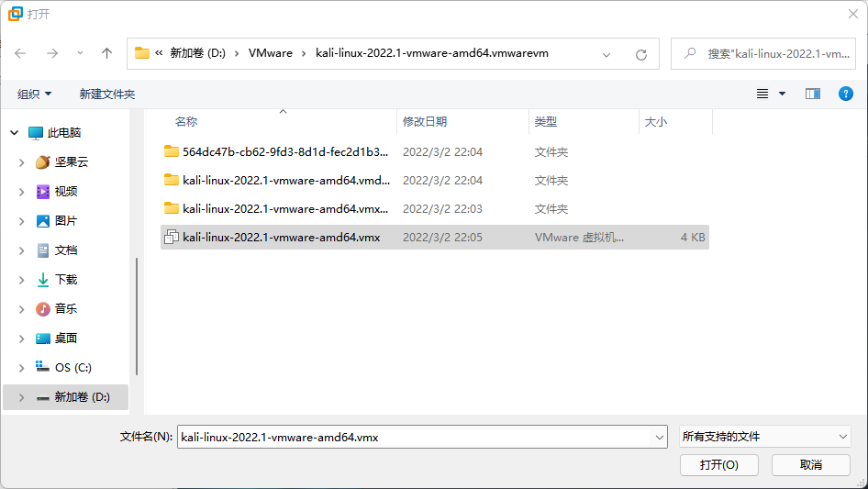This screenshot has height=489, width=868.
Task: Click the vmx file icon
Action: [x=172, y=237]
